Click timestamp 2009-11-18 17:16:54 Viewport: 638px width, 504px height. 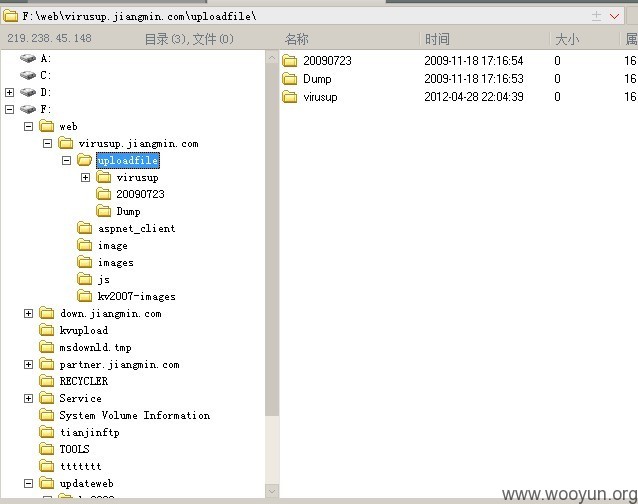click(474, 61)
